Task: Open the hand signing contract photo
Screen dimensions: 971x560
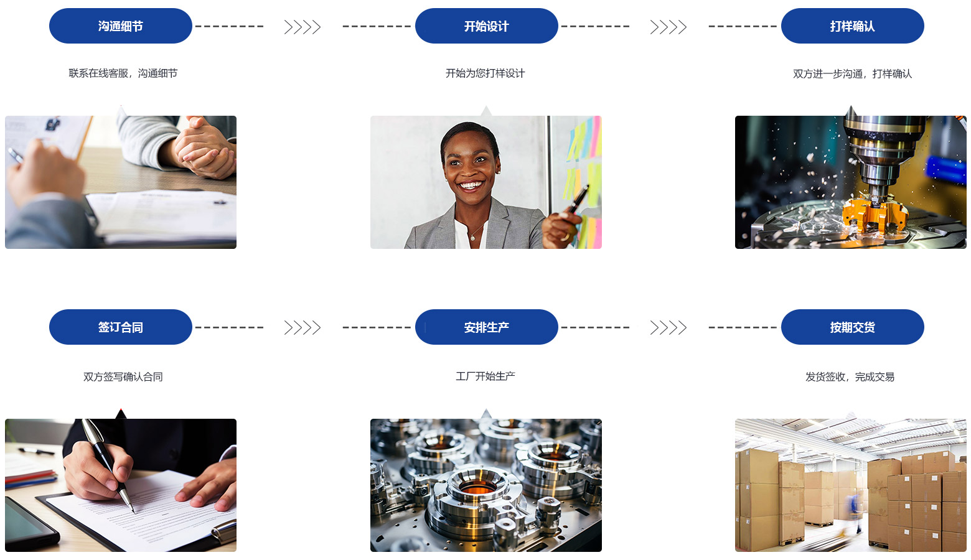Action: click(121, 485)
